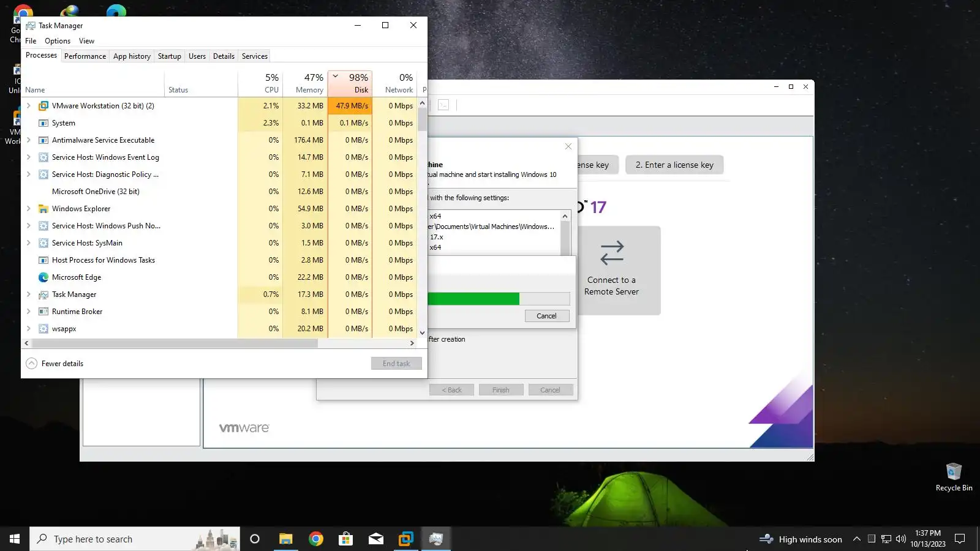The image size is (980, 551).
Task: Click the Windows Explorer folder icon in the process list
Action: pos(43,209)
